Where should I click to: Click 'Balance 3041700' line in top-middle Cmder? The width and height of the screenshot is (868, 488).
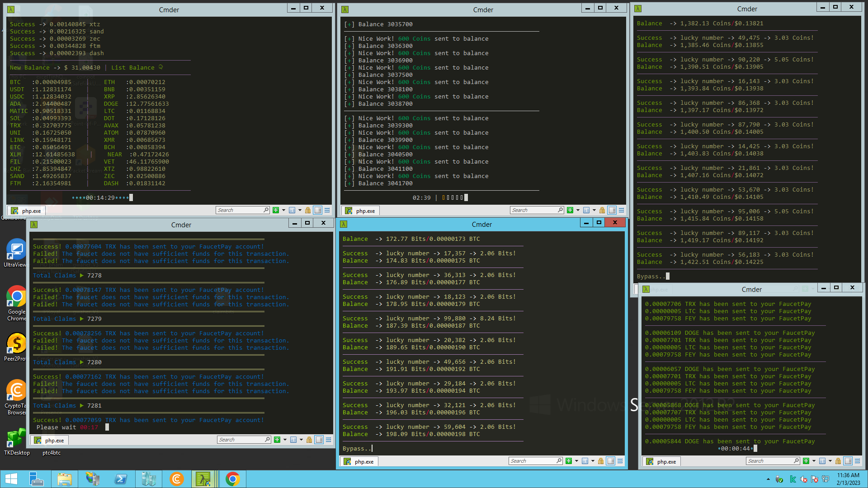pyautogui.click(x=385, y=183)
